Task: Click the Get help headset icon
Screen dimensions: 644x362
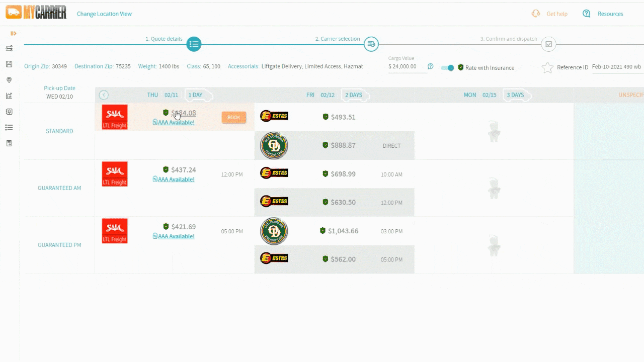Action: 536,14
